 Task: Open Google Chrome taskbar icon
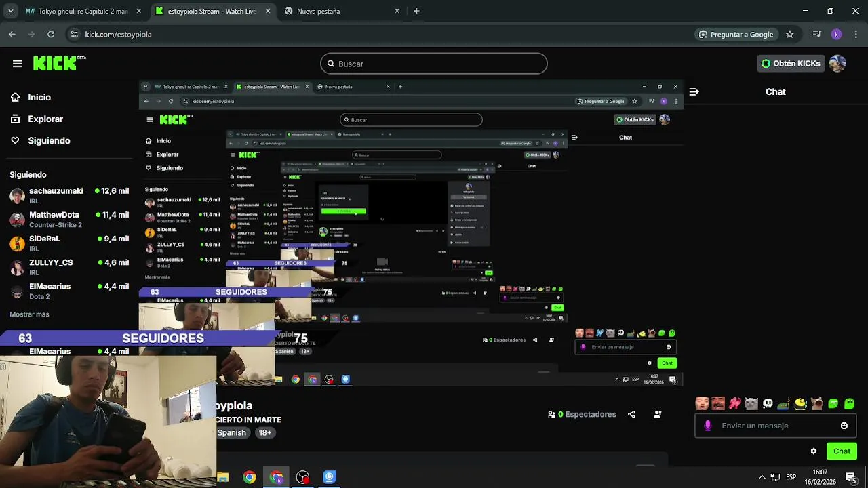(250, 477)
